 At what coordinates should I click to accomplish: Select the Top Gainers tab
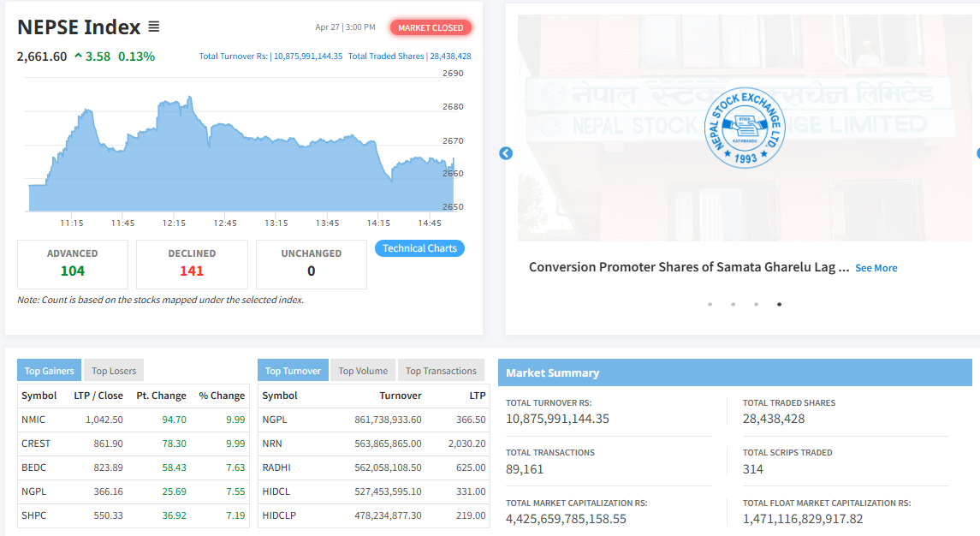click(50, 371)
